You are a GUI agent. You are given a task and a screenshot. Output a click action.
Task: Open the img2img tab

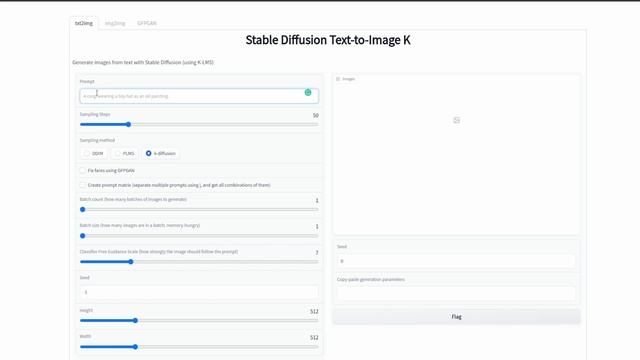pyautogui.click(x=115, y=23)
